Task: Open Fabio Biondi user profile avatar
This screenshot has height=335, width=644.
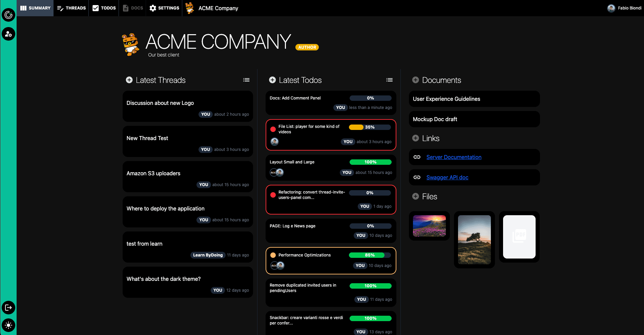Action: [611, 8]
